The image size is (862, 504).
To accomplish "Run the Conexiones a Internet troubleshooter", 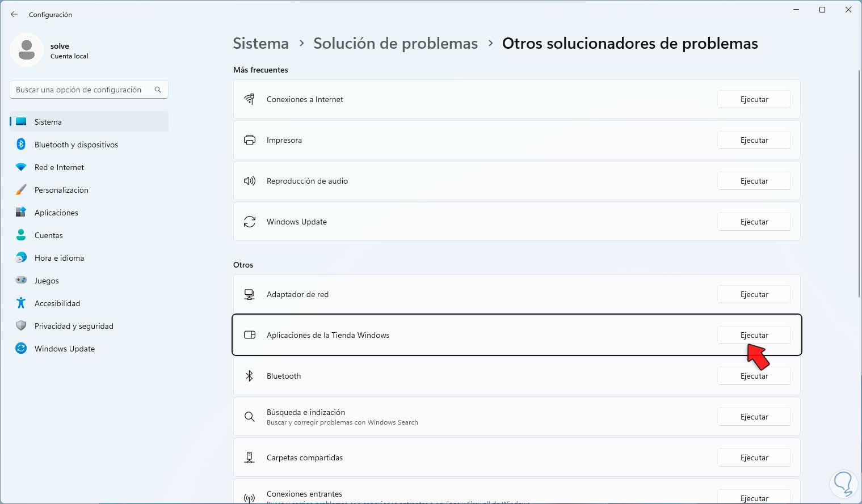I will (x=754, y=99).
